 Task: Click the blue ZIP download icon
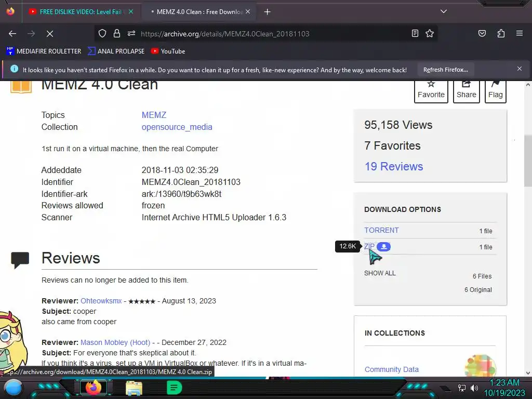(x=384, y=247)
